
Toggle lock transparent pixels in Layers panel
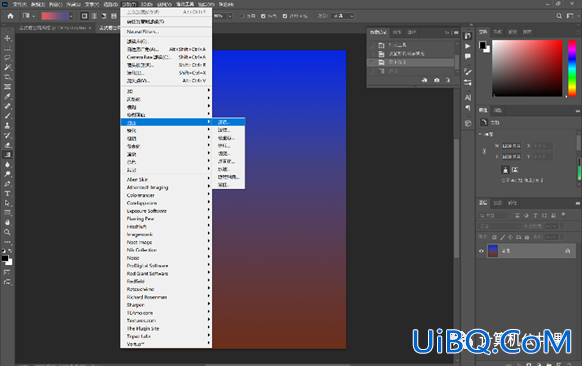pos(494,237)
